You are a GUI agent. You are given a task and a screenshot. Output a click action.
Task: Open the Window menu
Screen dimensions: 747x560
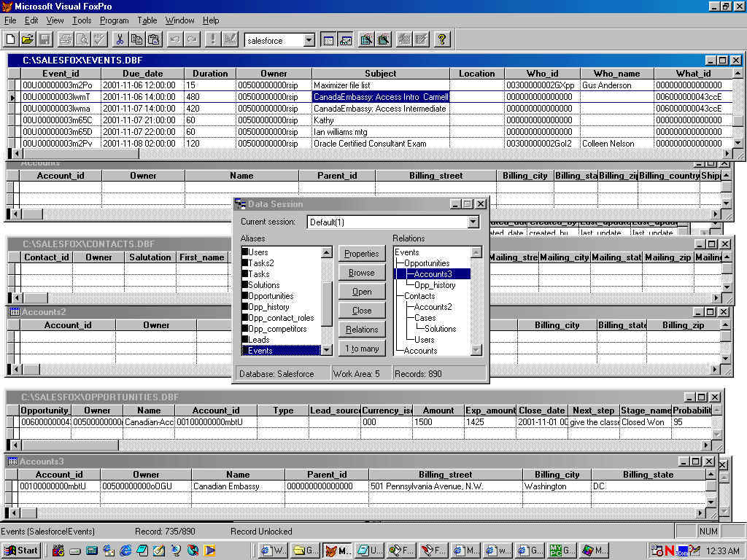[179, 20]
